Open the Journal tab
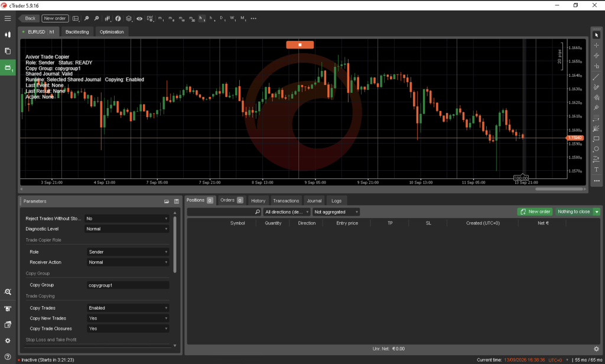Viewport: 605px width, 364px height. click(x=314, y=201)
